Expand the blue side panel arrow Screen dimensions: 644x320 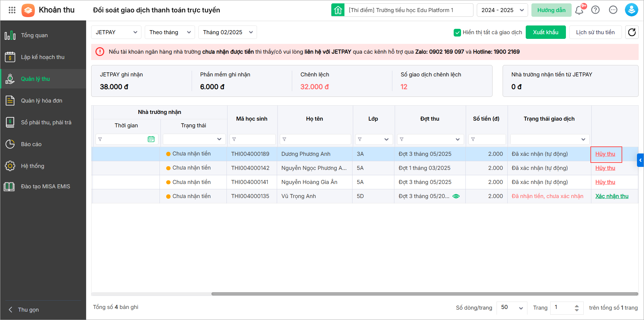[640, 160]
